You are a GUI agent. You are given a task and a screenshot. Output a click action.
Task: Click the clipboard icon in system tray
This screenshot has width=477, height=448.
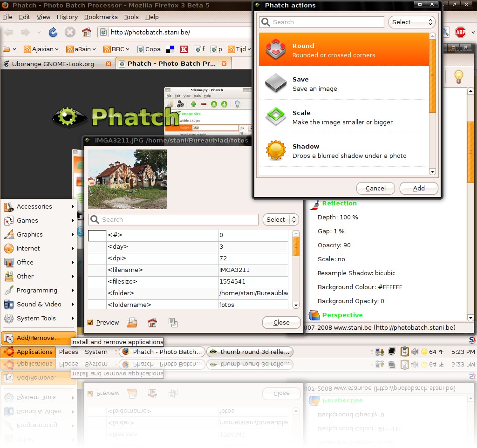pos(404,352)
